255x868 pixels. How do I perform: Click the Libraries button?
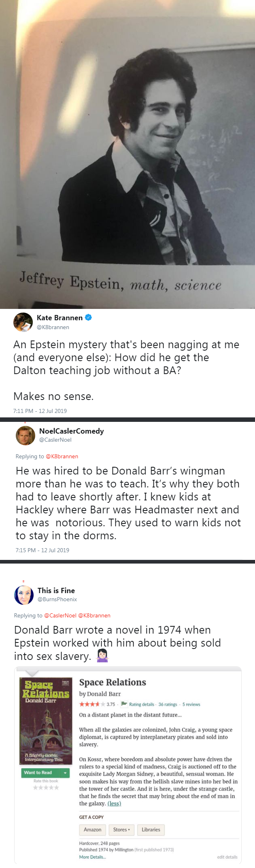point(151,830)
